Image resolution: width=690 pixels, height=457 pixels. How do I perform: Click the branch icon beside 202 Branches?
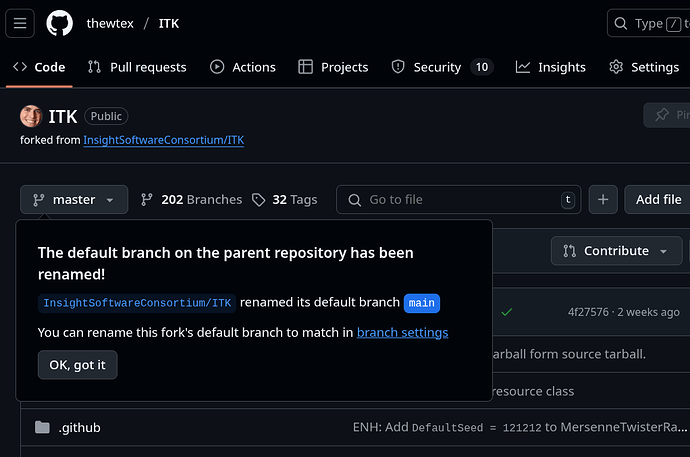pyautogui.click(x=147, y=200)
